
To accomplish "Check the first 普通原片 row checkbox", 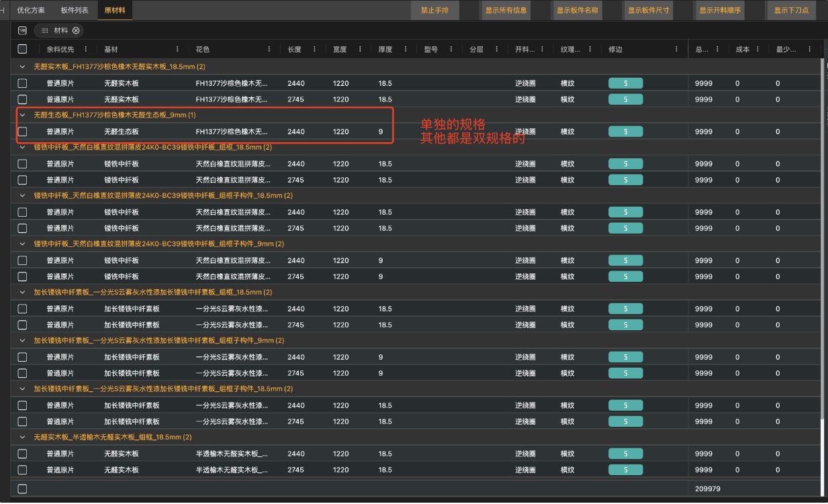I will (x=22, y=83).
